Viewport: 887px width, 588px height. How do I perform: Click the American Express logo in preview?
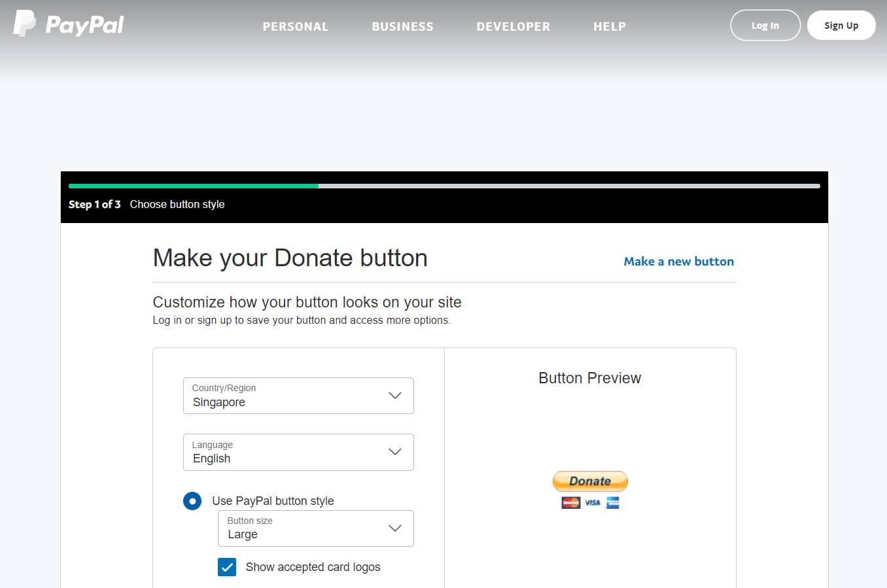(613, 502)
